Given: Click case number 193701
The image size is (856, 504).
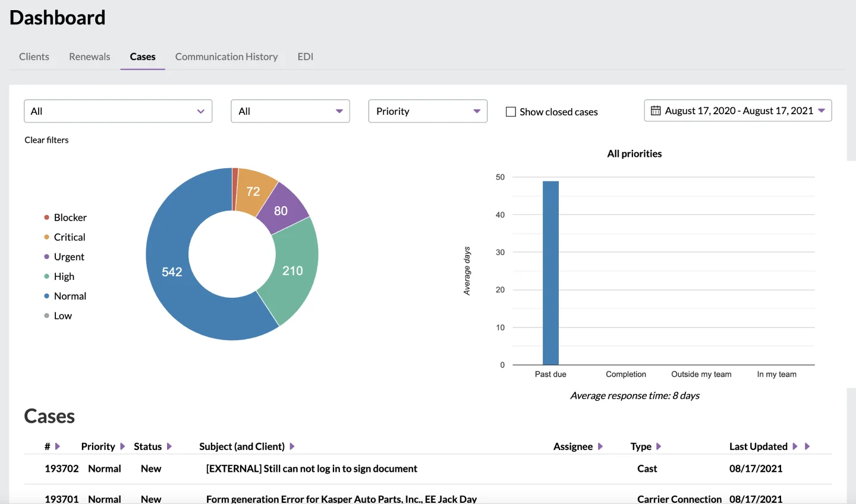Looking at the screenshot, I should 62,499.
